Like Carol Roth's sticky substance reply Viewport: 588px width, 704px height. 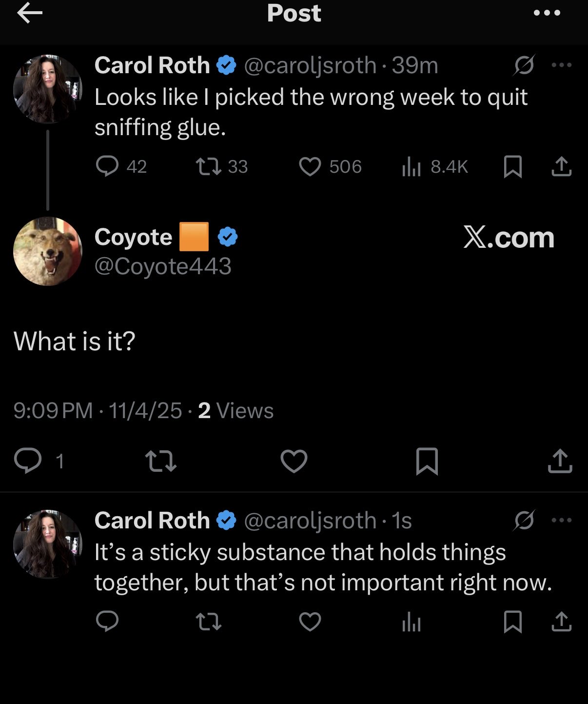pyautogui.click(x=310, y=622)
